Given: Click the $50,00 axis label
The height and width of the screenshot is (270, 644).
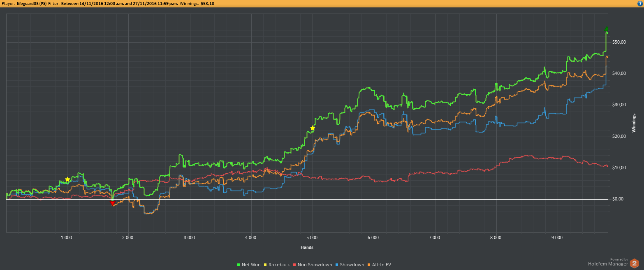Looking at the screenshot, I should [x=619, y=42].
